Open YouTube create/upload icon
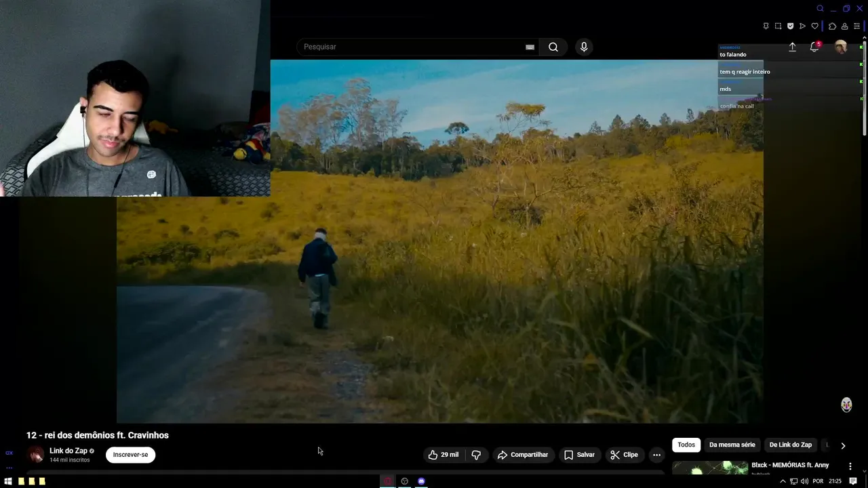 tap(792, 47)
